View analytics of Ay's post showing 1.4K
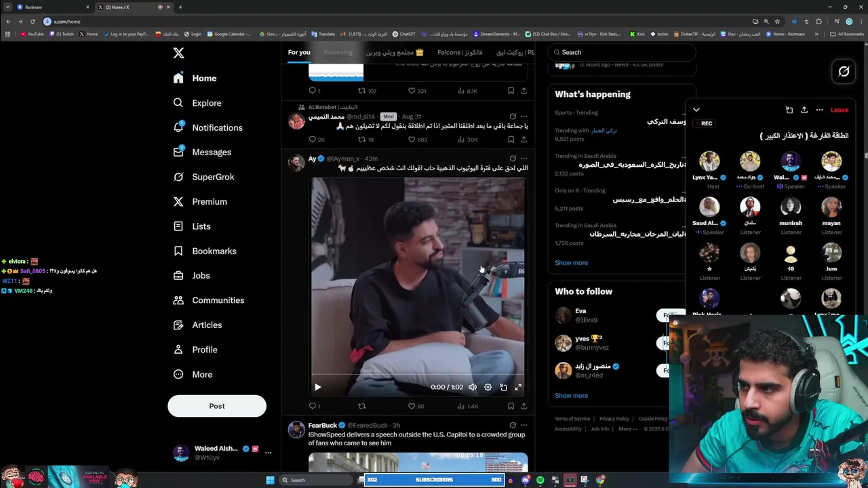This screenshot has width=868, height=488. pyautogui.click(x=468, y=406)
